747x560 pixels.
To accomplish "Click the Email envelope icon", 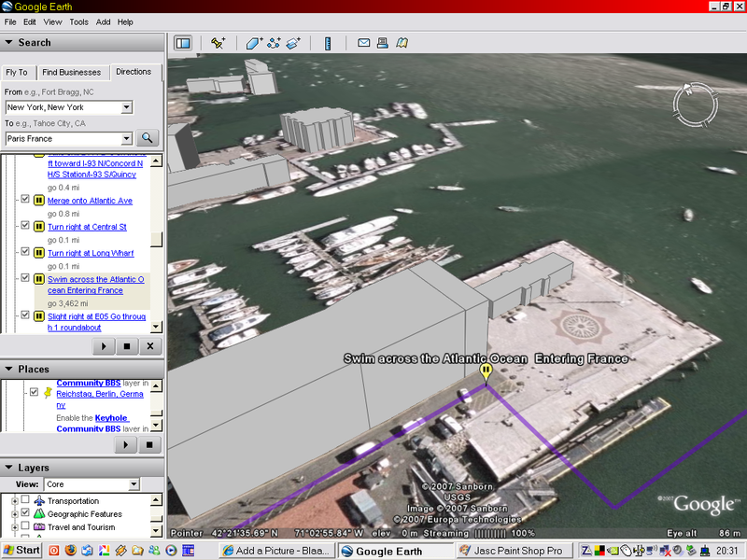I will 364,43.
